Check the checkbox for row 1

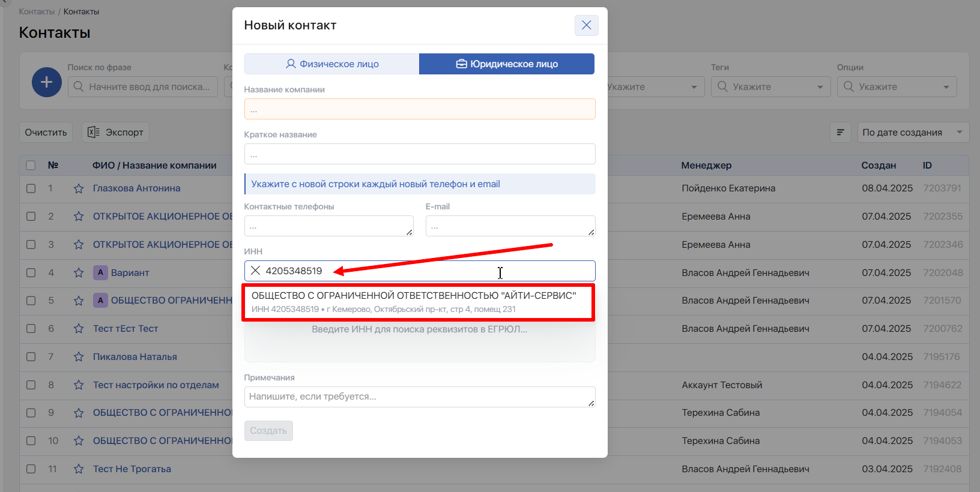tap(31, 188)
